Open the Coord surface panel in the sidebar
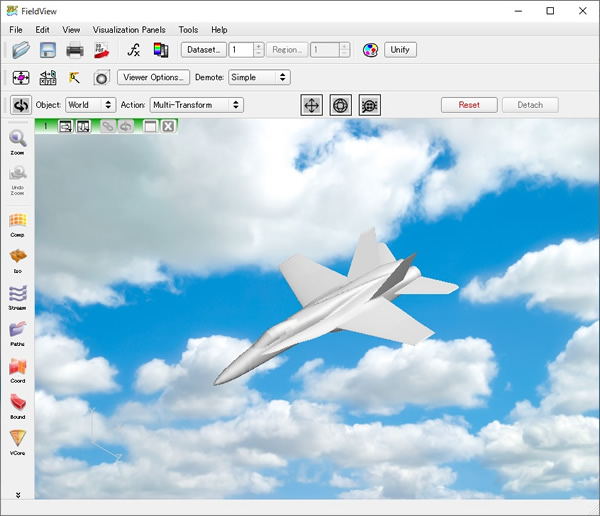600x516 pixels. coord(18,370)
